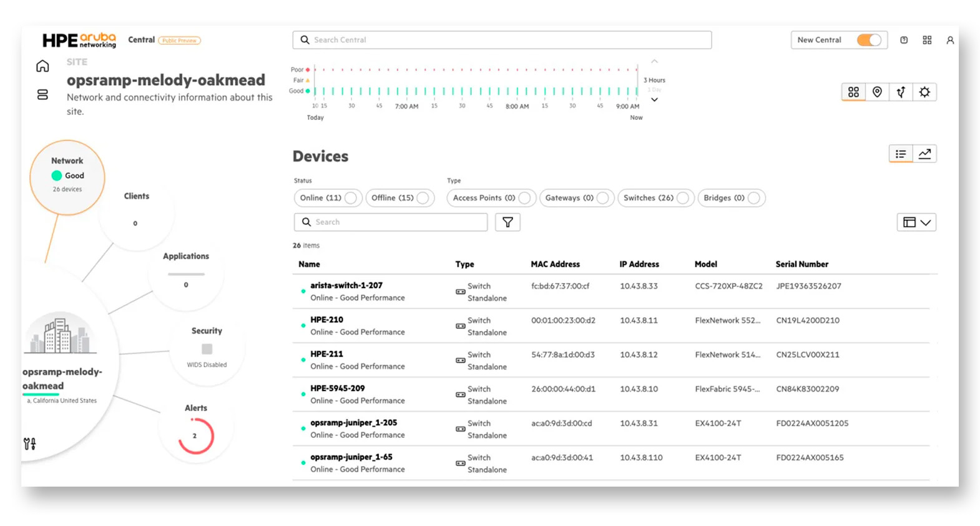This screenshot has width=980, height=526.
Task: Select the Alerts bubble with count 2
Action: (196, 431)
